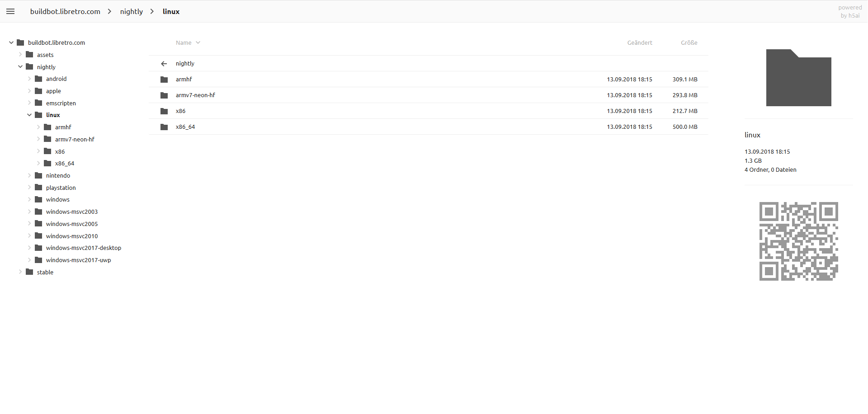Select windows-msvc2017-uwp in tree
This screenshot has width=868, height=414.
[78, 260]
